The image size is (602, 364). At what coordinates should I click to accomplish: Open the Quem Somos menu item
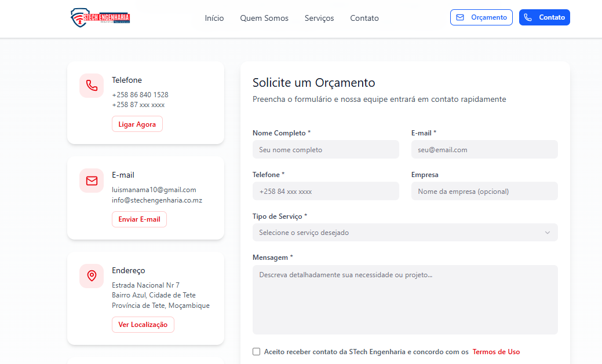(x=264, y=18)
